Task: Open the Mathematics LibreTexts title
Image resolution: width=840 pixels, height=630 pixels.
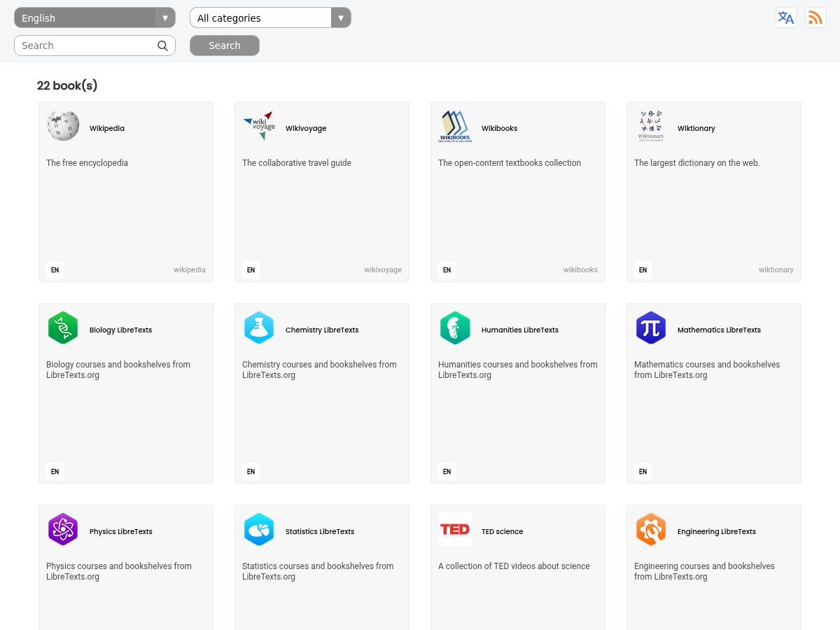Action: coord(719,330)
